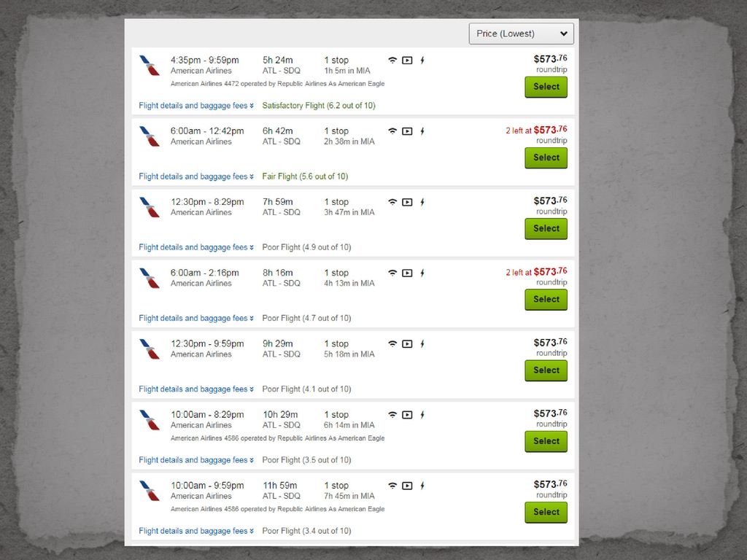Select the 5h 24m flight at $573.76
The image size is (747, 560).
(546, 87)
